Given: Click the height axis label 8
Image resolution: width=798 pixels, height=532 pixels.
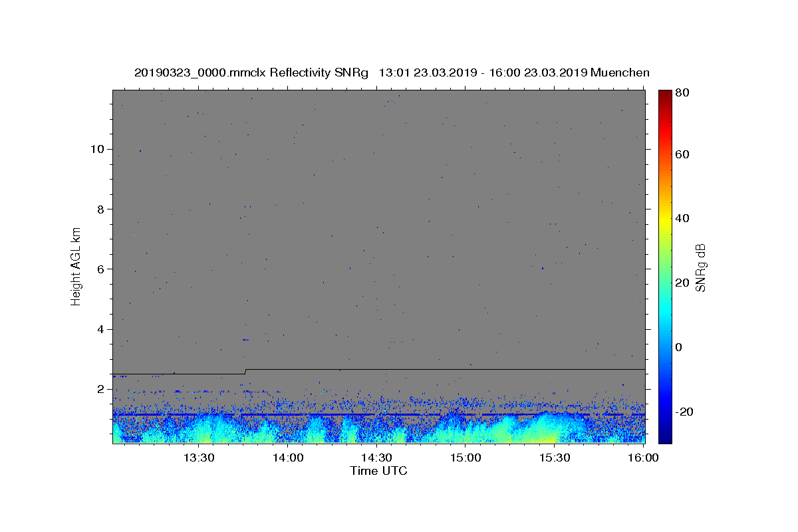Looking at the screenshot, I should pyautogui.click(x=101, y=209).
